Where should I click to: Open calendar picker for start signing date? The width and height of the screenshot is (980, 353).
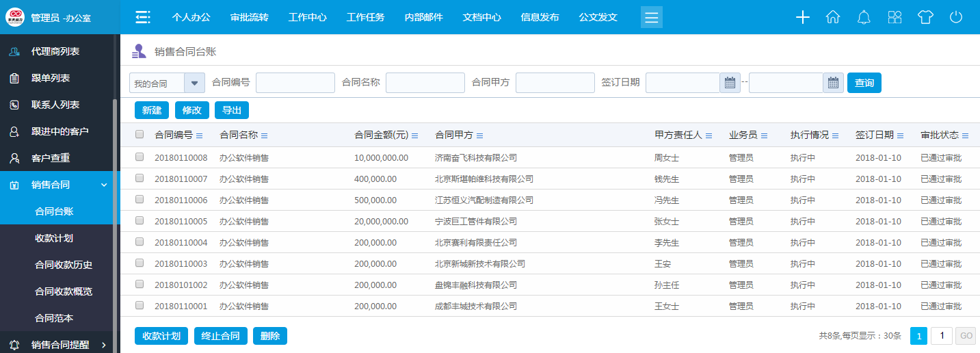point(730,83)
